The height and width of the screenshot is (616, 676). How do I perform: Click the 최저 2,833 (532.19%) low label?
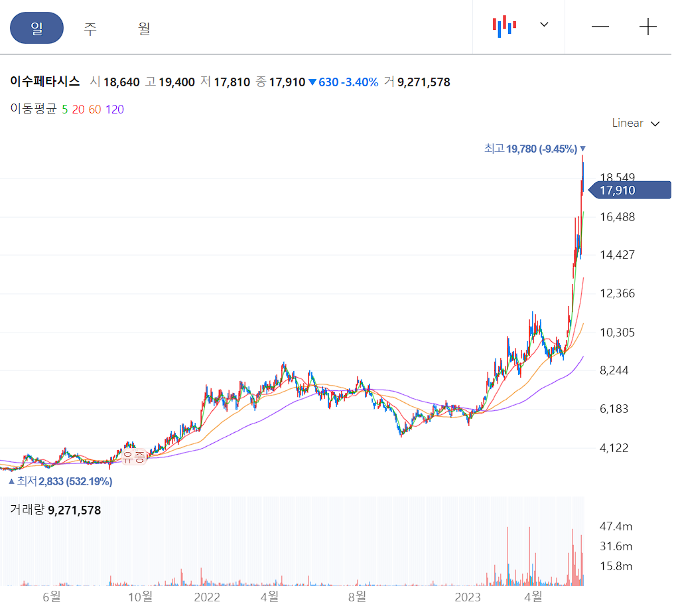pos(60,481)
